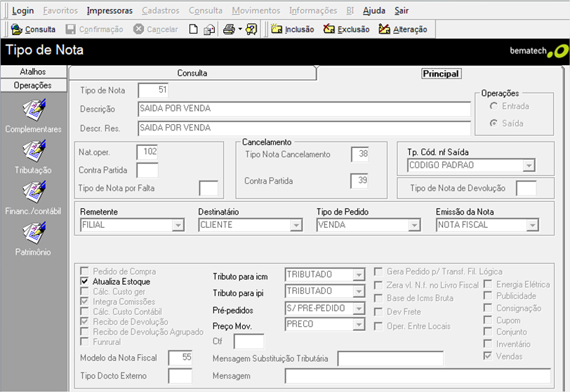Toggle the Dev Frete checkbox
Viewport: 570px width, 392px height.
click(378, 312)
